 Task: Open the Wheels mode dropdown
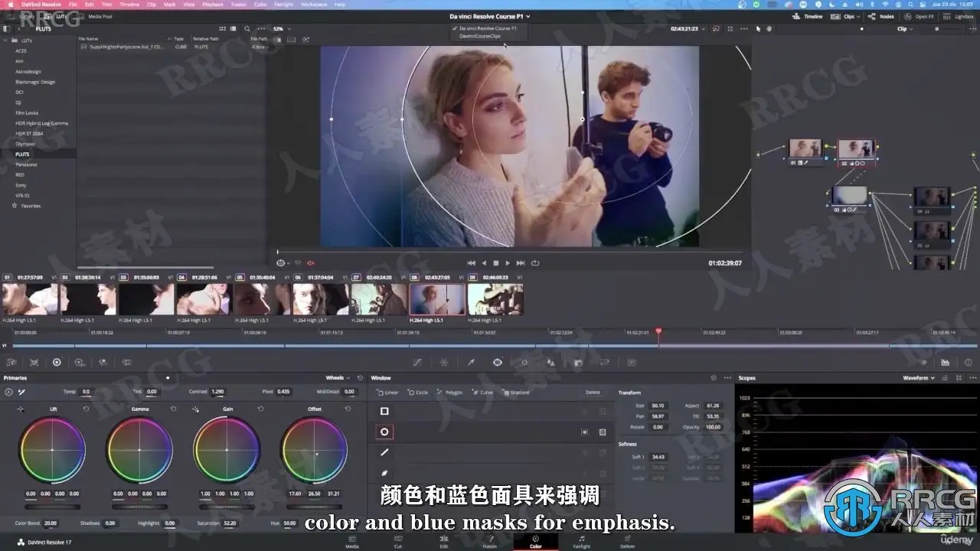click(x=338, y=377)
